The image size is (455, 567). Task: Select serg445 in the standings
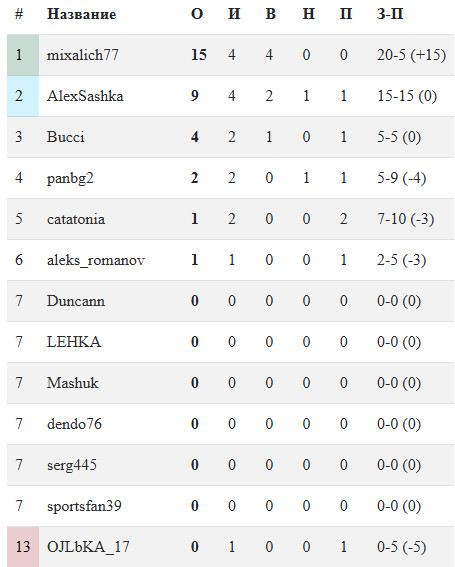click(x=72, y=465)
